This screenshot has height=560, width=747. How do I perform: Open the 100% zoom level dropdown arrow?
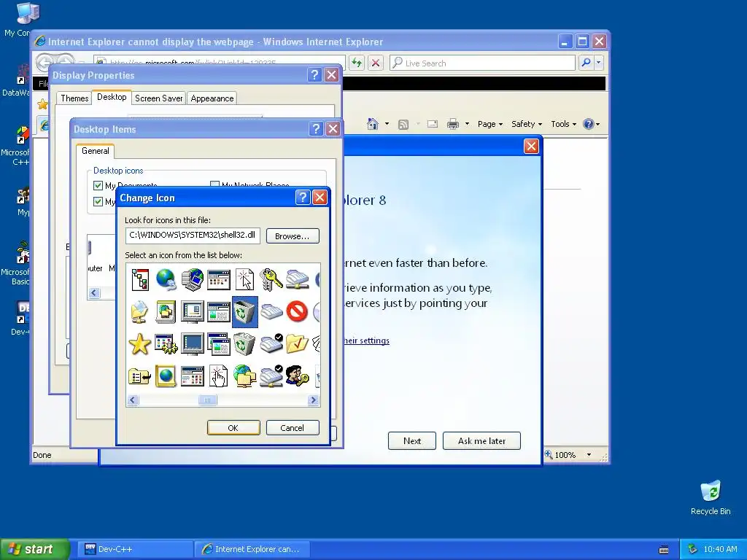pyautogui.click(x=589, y=455)
